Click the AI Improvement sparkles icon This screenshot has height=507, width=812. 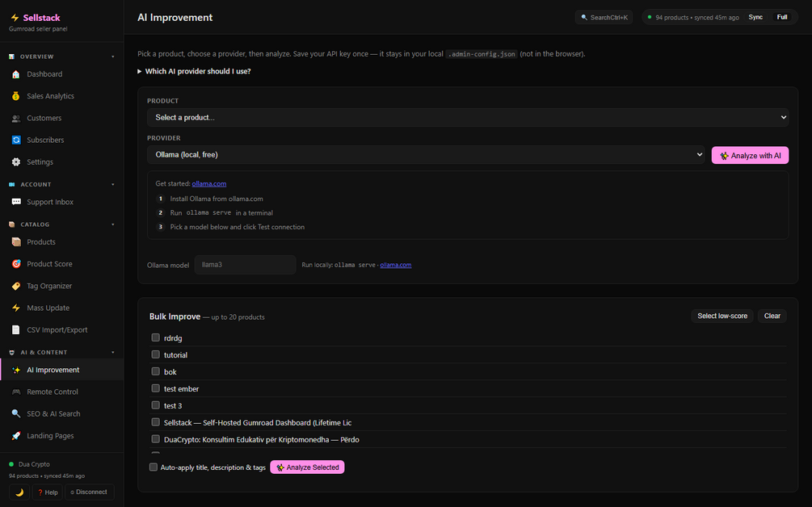[16, 370]
